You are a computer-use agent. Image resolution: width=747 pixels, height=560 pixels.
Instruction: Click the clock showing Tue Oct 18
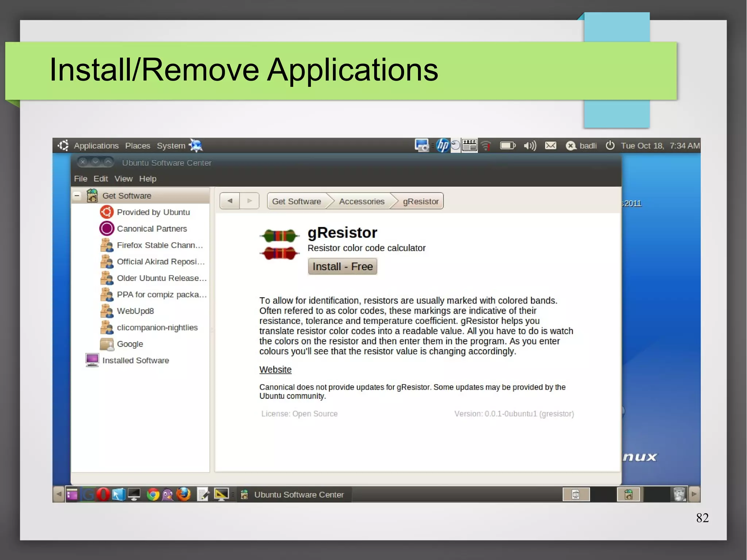pos(660,146)
